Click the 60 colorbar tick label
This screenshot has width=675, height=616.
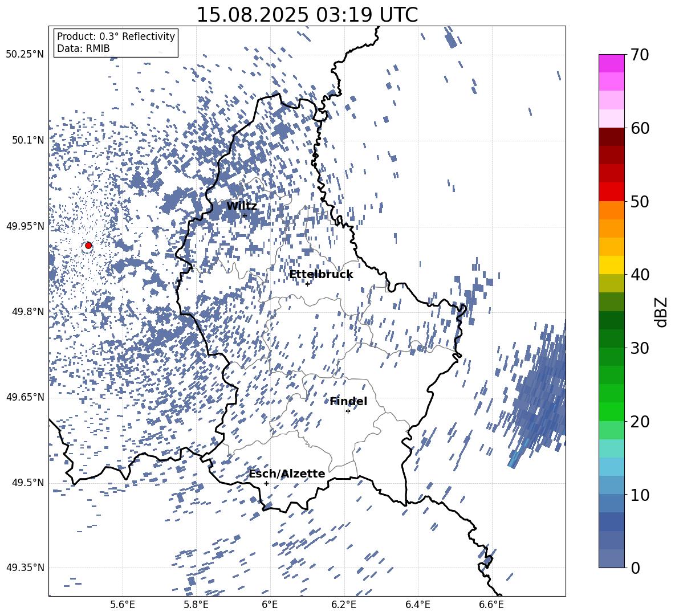(640, 128)
